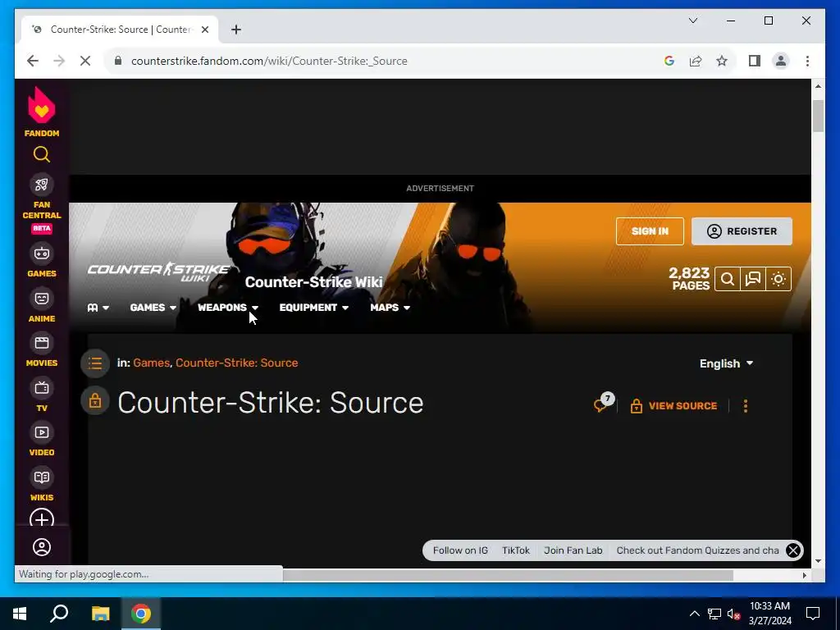Expand the Explore book dropdown
This screenshot has width=840, height=630.
pyautogui.click(x=98, y=308)
